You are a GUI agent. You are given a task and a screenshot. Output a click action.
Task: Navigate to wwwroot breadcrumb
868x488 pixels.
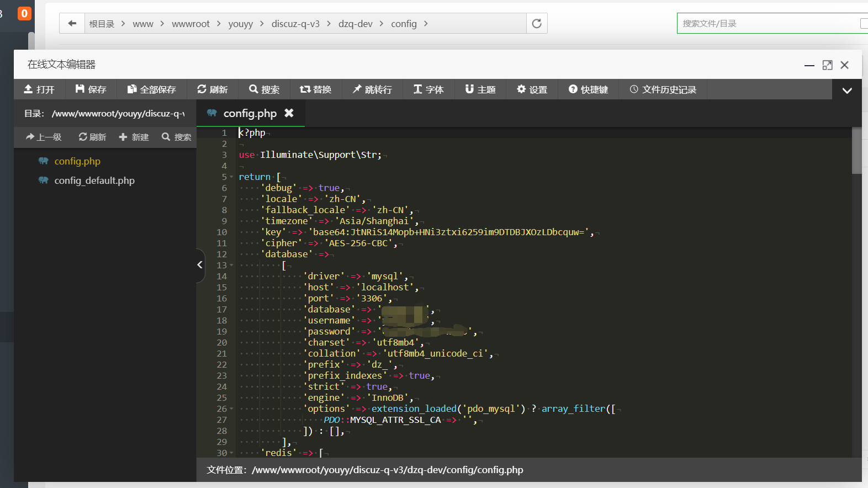[x=190, y=24]
